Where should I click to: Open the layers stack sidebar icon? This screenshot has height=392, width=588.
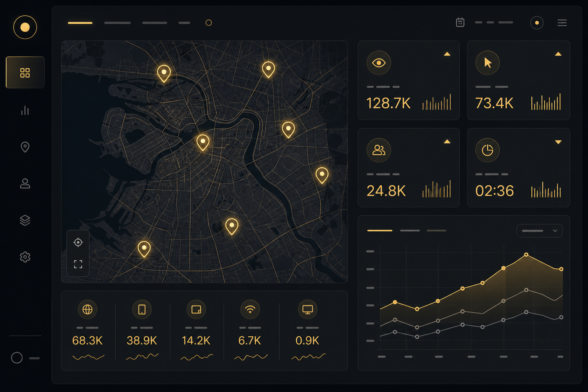25,220
